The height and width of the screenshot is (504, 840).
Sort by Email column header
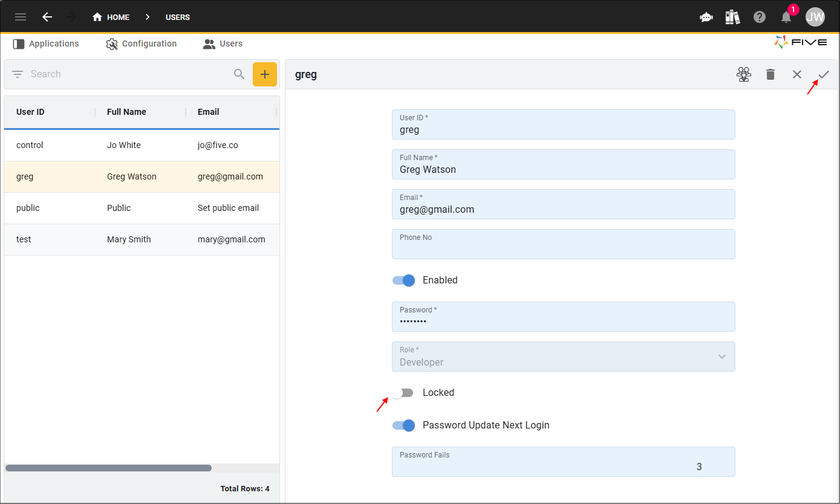tap(209, 112)
